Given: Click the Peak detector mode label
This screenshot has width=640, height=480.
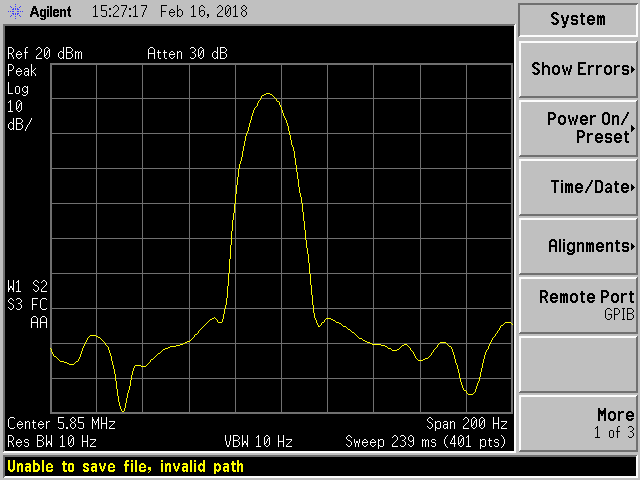Looking at the screenshot, I should (x=21, y=71).
